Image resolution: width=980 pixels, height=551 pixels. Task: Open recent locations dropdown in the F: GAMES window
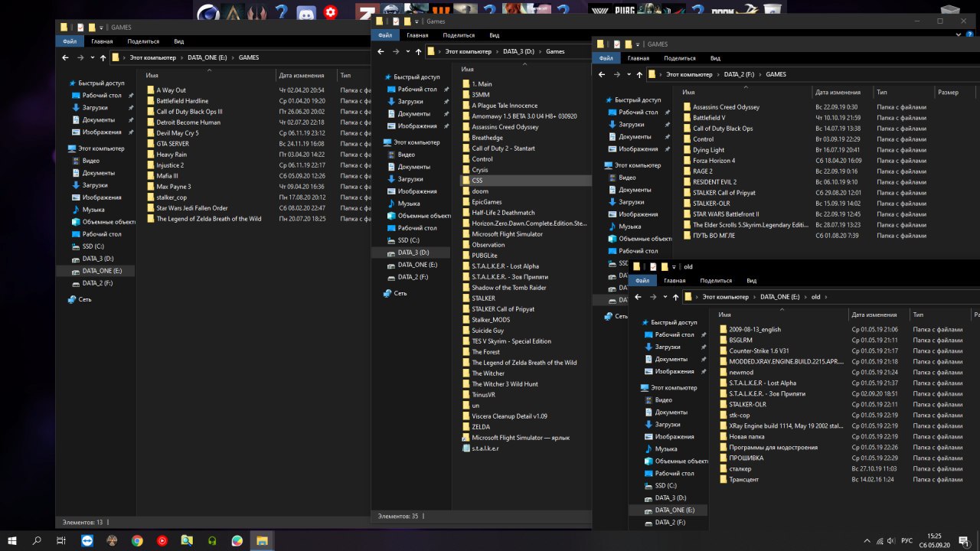[x=629, y=74]
